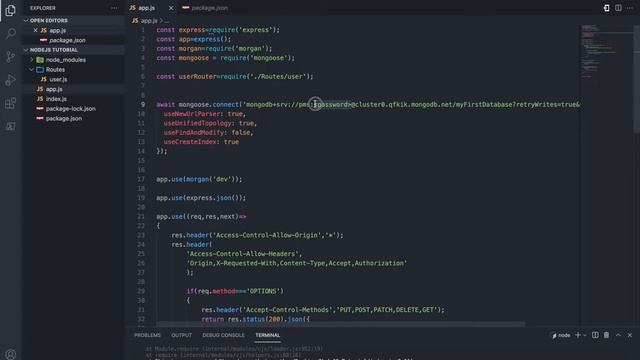Maximize the panel with the chevron up
This screenshot has height=360, width=640.
click(618, 335)
